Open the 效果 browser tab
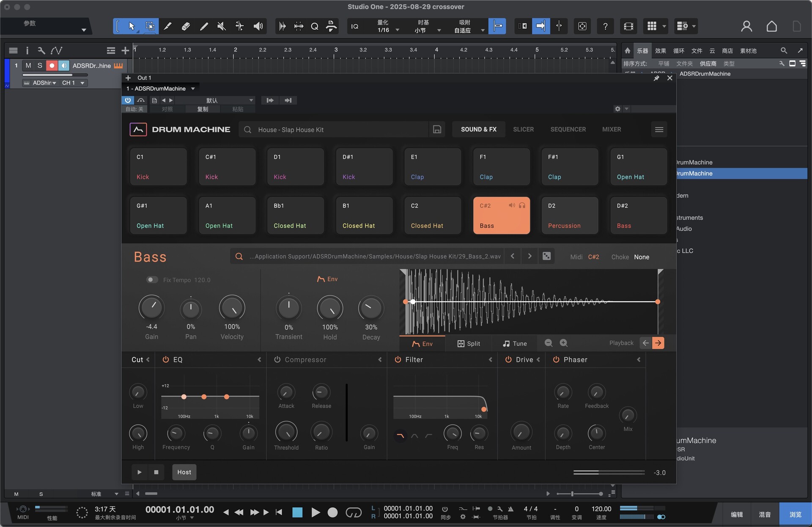This screenshot has height=527, width=812. (660, 51)
